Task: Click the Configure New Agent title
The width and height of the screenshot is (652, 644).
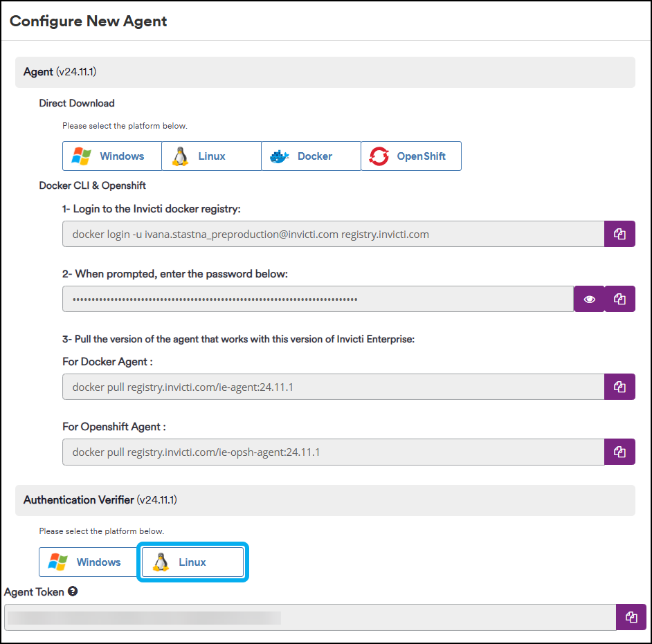Action: pyautogui.click(x=88, y=21)
